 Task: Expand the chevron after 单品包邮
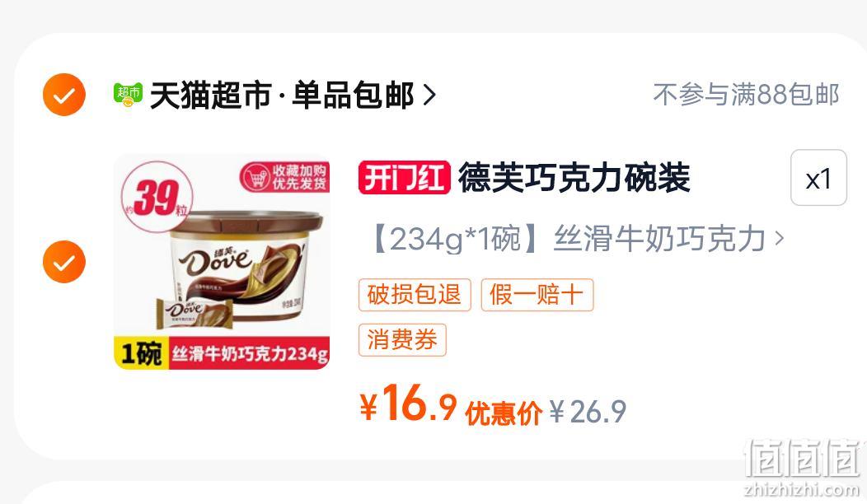click(429, 95)
